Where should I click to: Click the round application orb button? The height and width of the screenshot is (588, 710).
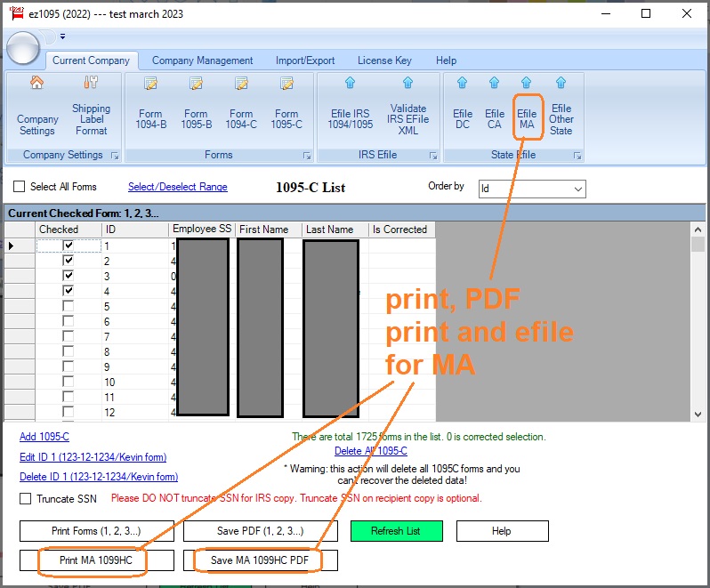pos(22,47)
